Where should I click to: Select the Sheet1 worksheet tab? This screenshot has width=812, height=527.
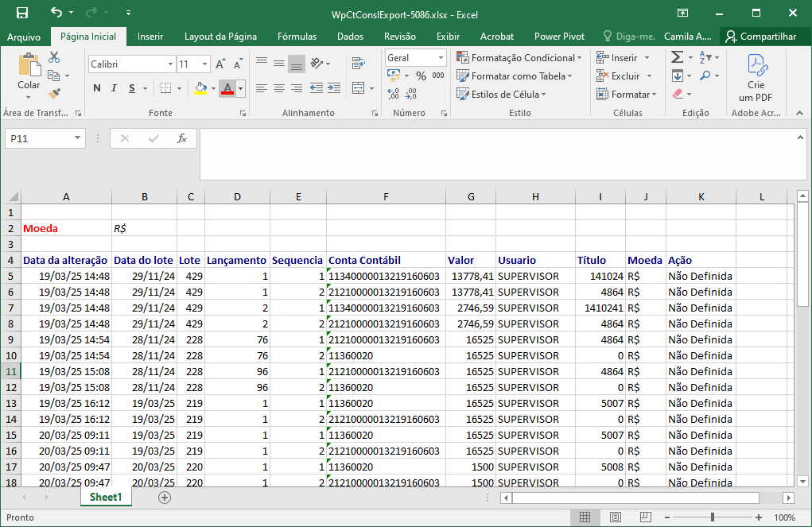tap(106, 498)
